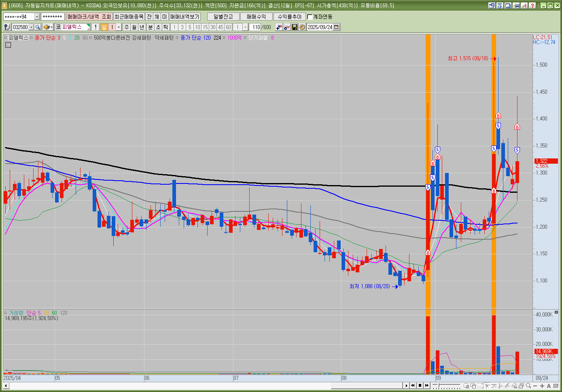Toggle the 단기과열 legend marker

[245, 38]
